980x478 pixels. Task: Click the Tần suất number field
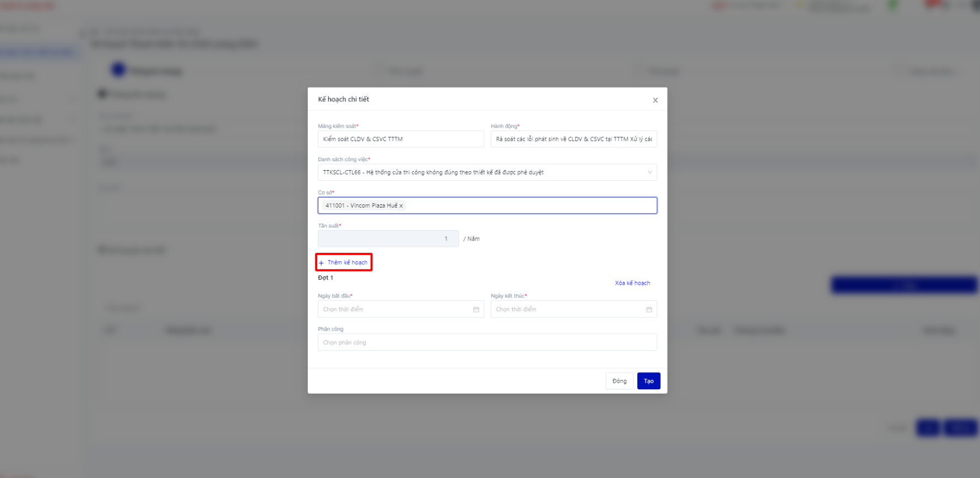point(388,239)
